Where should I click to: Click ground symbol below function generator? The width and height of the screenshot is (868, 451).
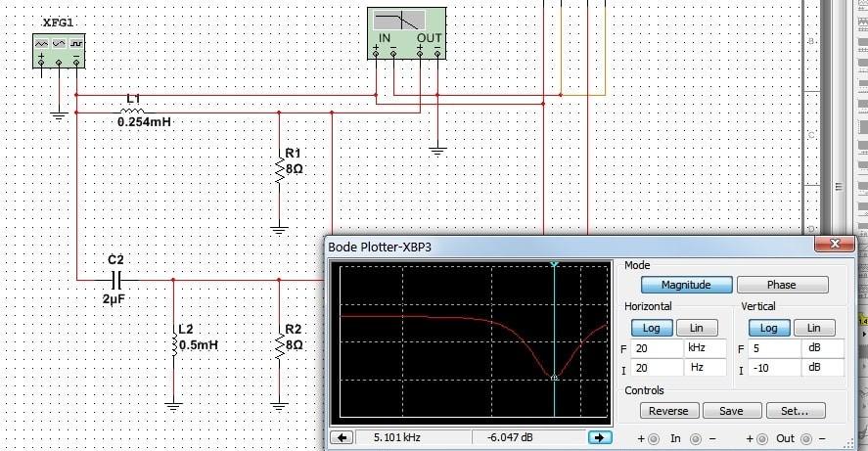point(59,116)
